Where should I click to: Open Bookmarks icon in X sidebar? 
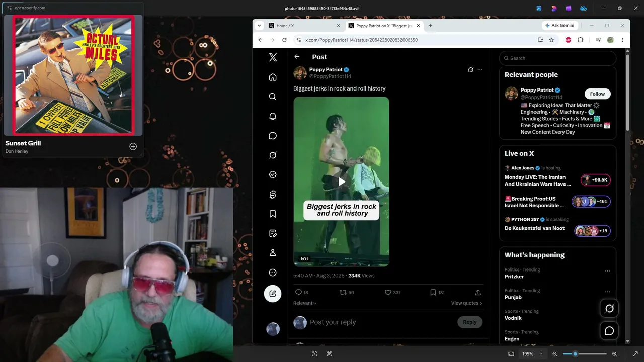[273, 214]
